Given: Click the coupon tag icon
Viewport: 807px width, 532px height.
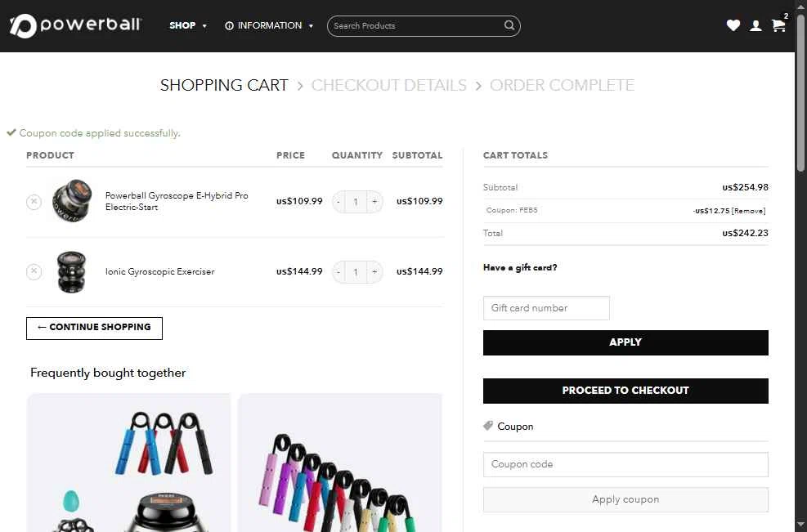Looking at the screenshot, I should click(488, 426).
